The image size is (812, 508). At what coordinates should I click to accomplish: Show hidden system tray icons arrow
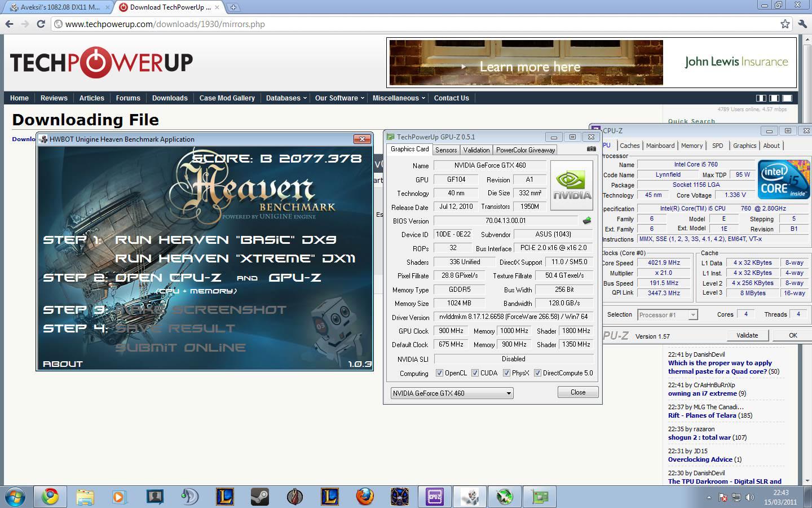(709, 497)
